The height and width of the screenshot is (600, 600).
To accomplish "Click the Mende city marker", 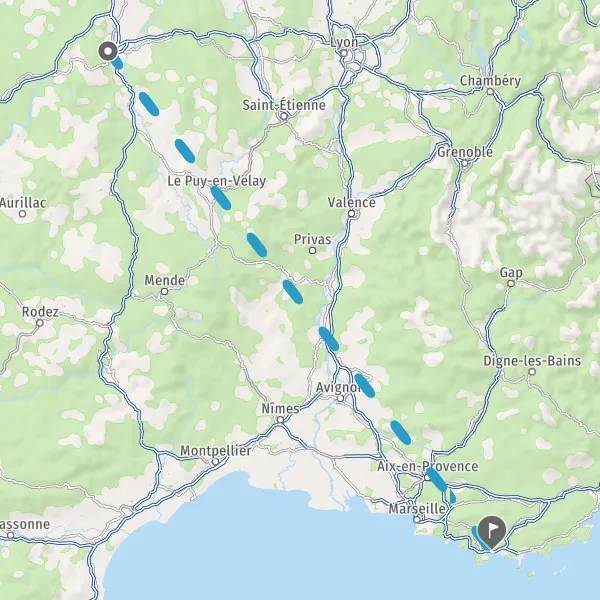I will 164,292.
